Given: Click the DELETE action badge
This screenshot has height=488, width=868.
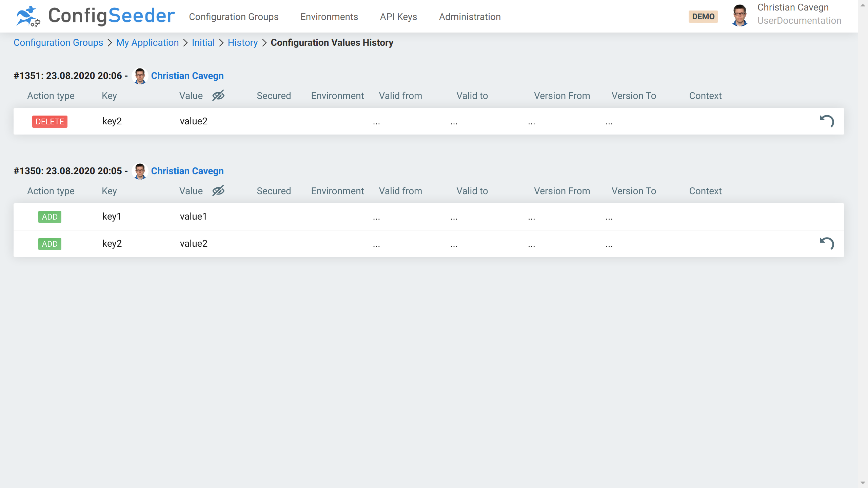Looking at the screenshot, I should pos(50,122).
